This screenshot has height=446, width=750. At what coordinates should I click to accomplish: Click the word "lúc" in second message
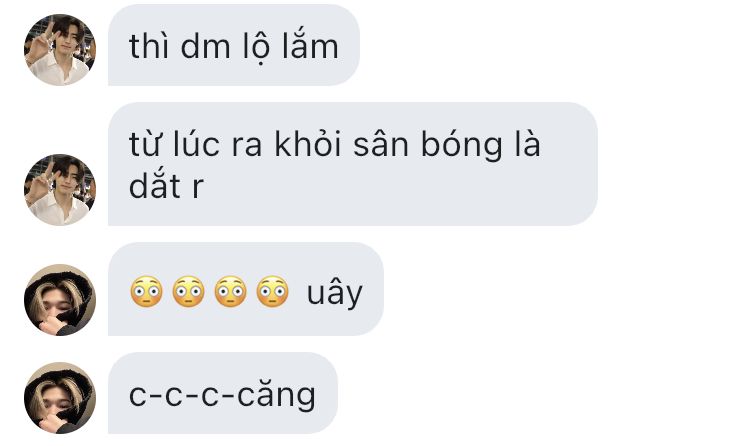pyautogui.click(x=196, y=143)
